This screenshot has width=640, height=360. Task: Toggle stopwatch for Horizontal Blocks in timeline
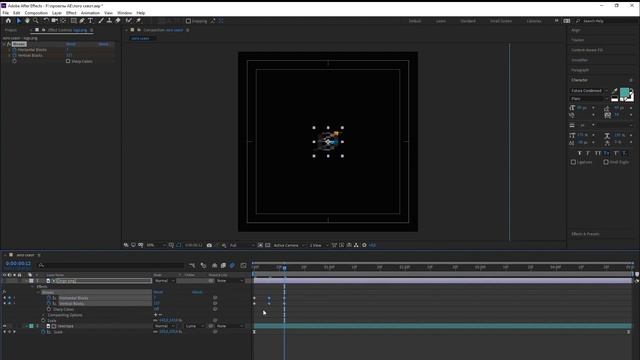click(49, 298)
